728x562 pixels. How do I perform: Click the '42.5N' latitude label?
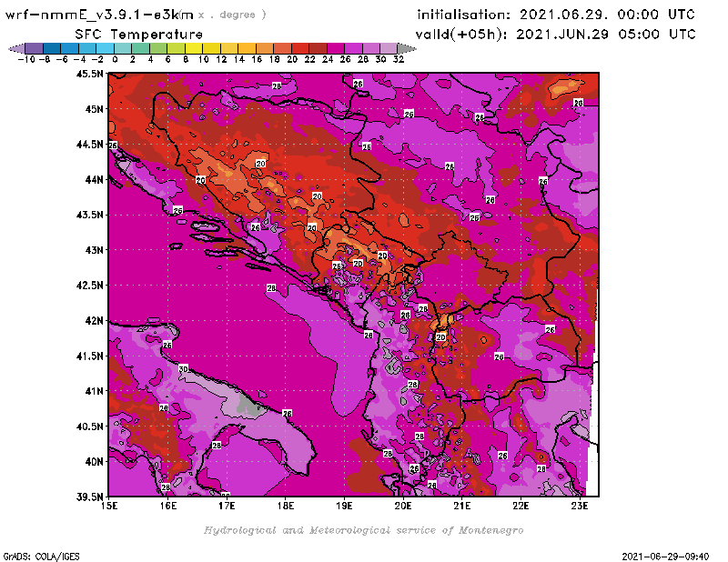tap(89, 285)
